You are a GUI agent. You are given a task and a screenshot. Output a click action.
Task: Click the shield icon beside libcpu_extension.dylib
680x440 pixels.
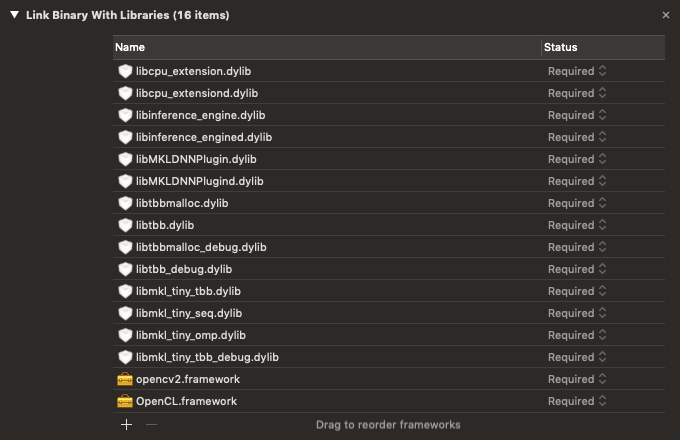(x=125, y=71)
